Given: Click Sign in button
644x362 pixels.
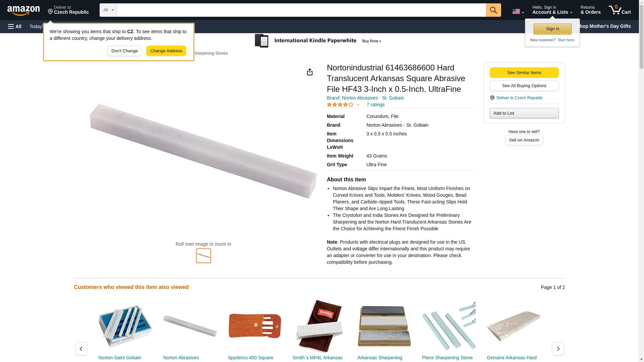Looking at the screenshot, I should pyautogui.click(x=552, y=29).
